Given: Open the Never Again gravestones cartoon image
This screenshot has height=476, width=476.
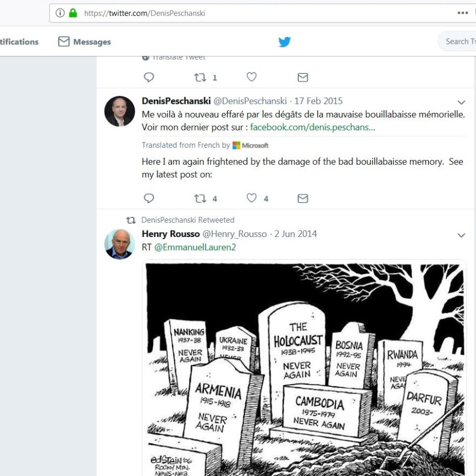Looking at the screenshot, I should 304,368.
